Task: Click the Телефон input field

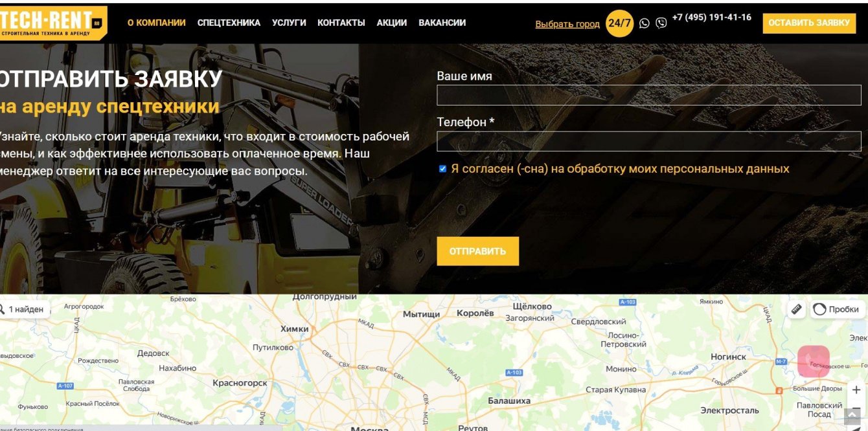Action: pyautogui.click(x=649, y=141)
